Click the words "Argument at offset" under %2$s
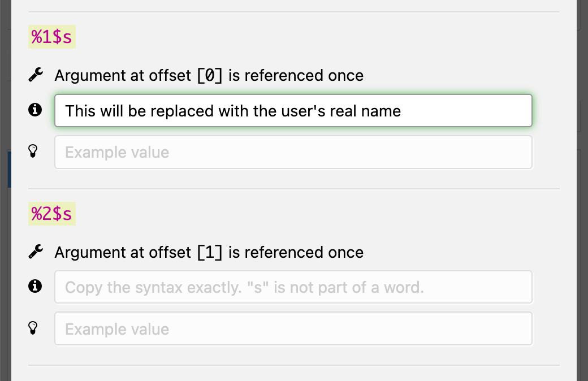 tap(123, 252)
